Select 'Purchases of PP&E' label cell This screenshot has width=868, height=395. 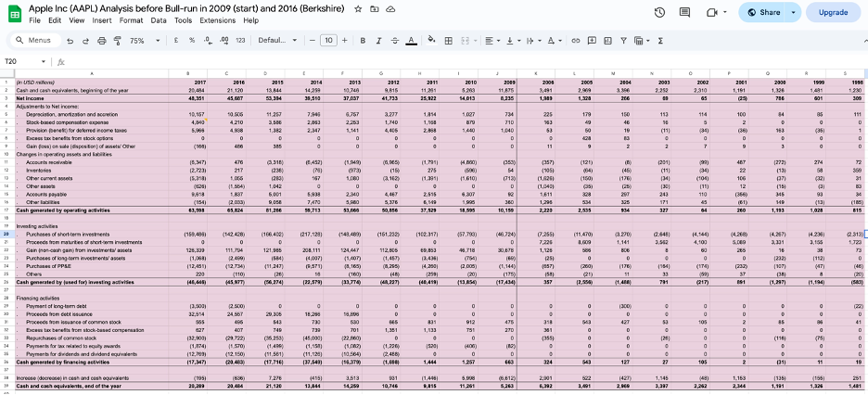(x=91, y=266)
